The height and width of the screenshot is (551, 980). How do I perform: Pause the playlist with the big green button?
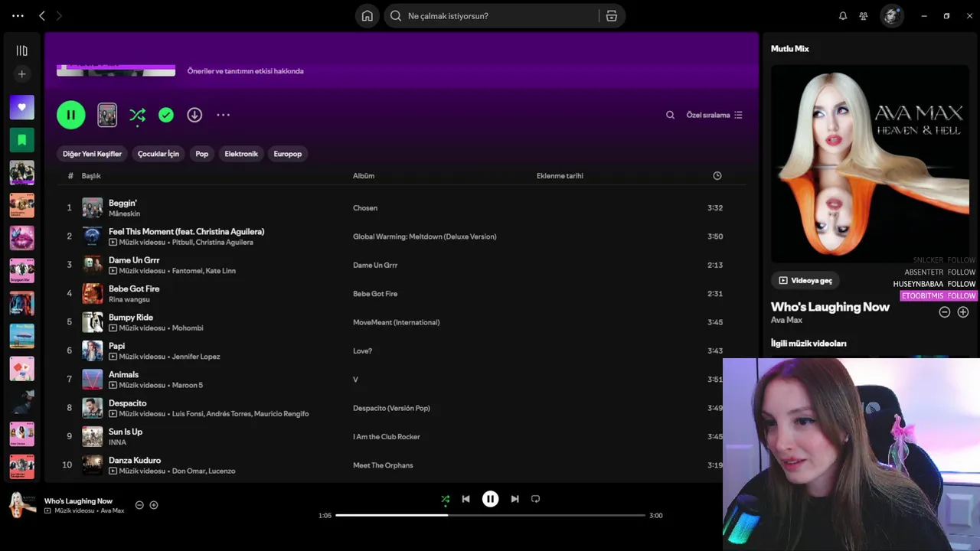point(70,115)
